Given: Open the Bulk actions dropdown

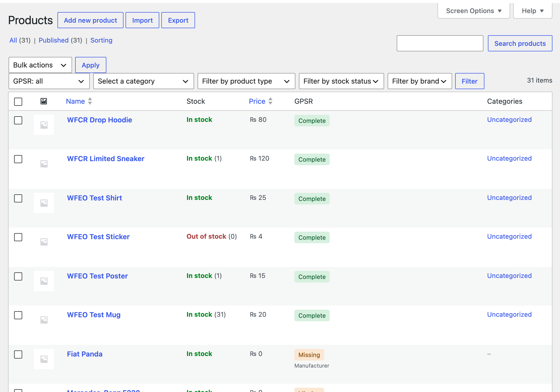Looking at the screenshot, I should pyautogui.click(x=40, y=65).
